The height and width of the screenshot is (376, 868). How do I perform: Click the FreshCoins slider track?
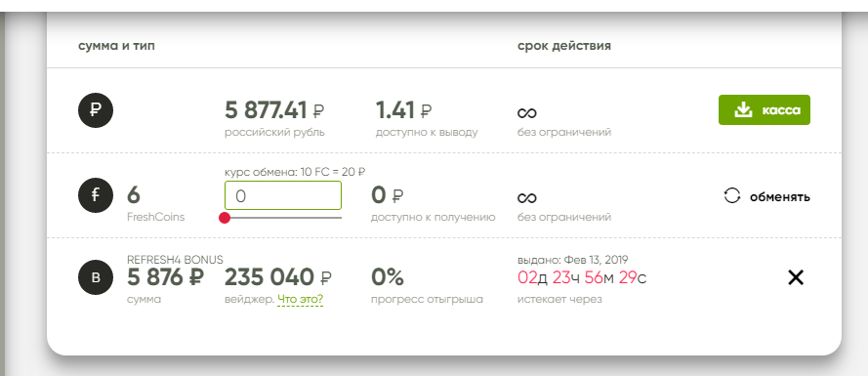(283, 218)
